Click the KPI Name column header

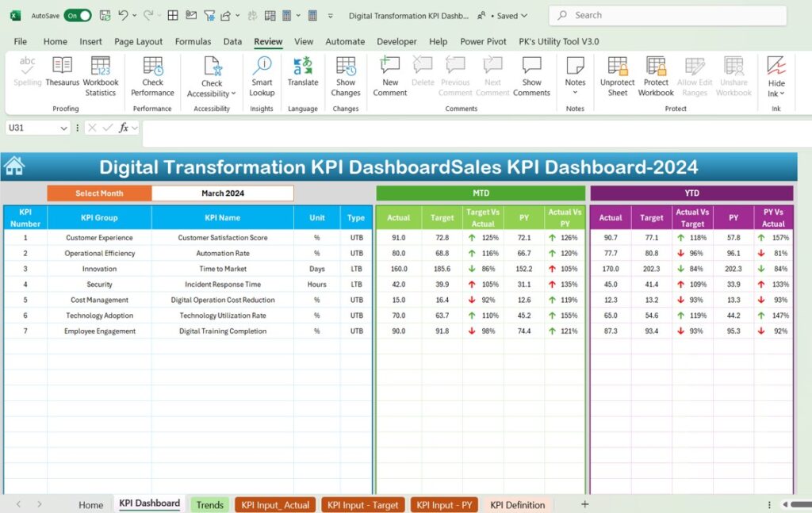223,218
